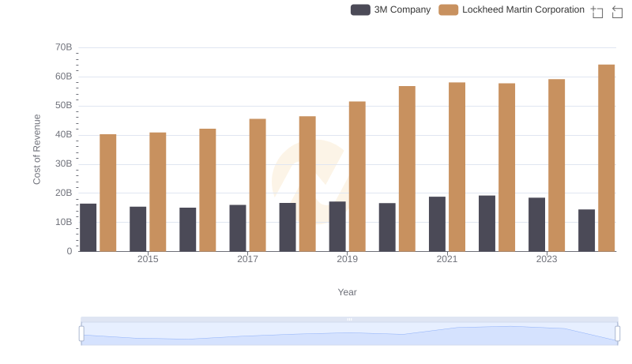Viewport: 632px width, 364px height.
Task: Click right handle of range slider
Action: pos(617,334)
